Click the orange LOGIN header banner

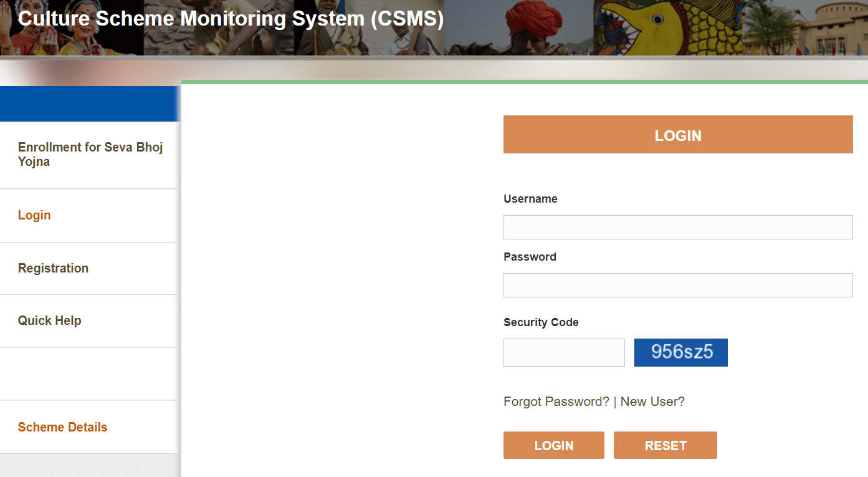[x=678, y=134]
